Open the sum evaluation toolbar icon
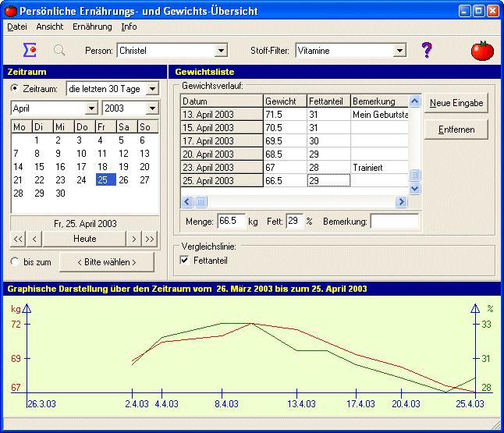This screenshot has width=504, height=433. (30, 50)
